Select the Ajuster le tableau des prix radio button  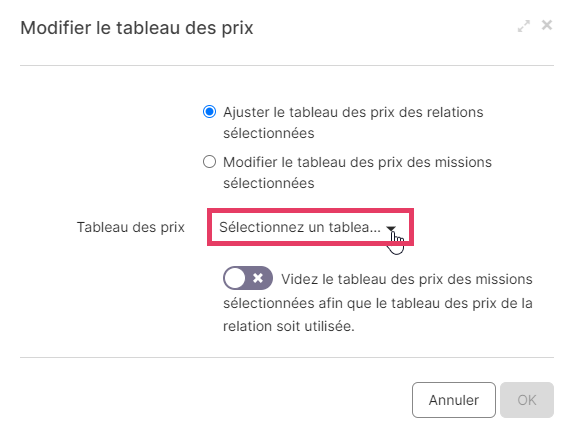click(x=209, y=111)
